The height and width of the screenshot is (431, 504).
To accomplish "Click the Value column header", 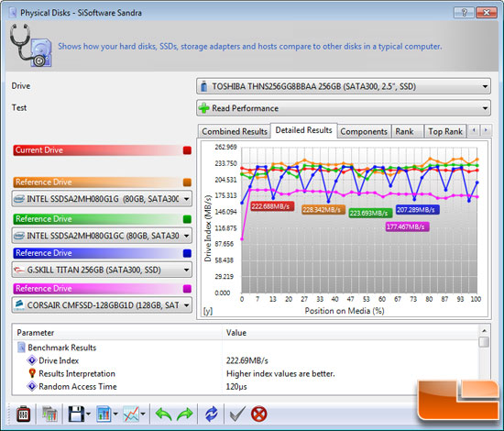I will [x=350, y=333].
